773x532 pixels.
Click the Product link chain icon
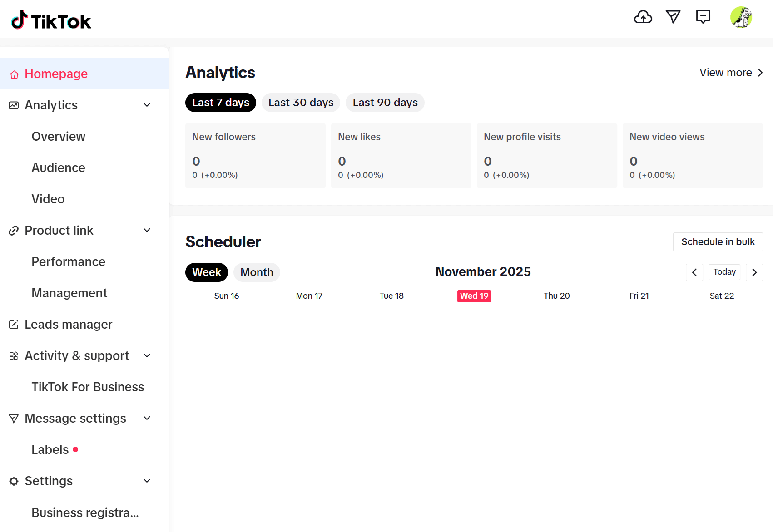coord(13,230)
